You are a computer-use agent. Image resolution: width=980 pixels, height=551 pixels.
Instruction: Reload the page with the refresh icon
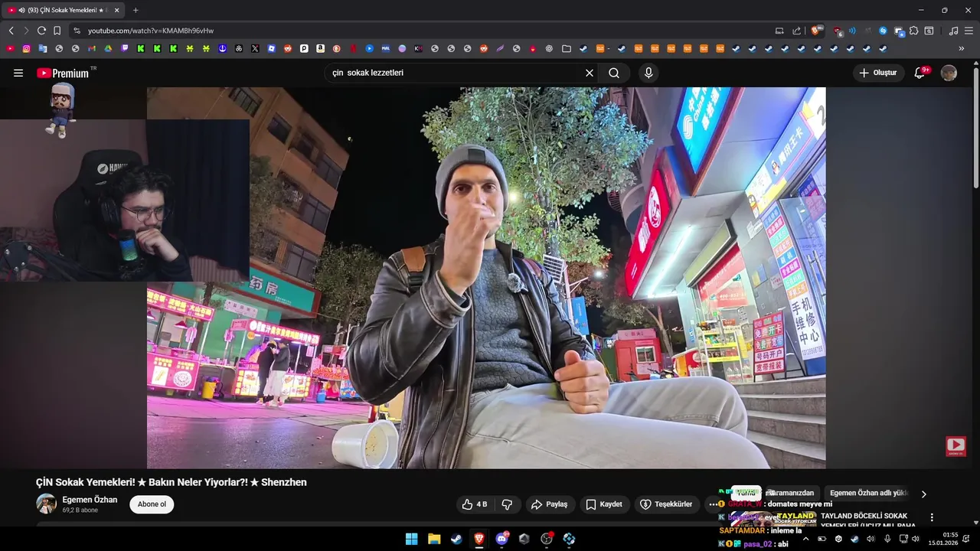click(x=41, y=31)
